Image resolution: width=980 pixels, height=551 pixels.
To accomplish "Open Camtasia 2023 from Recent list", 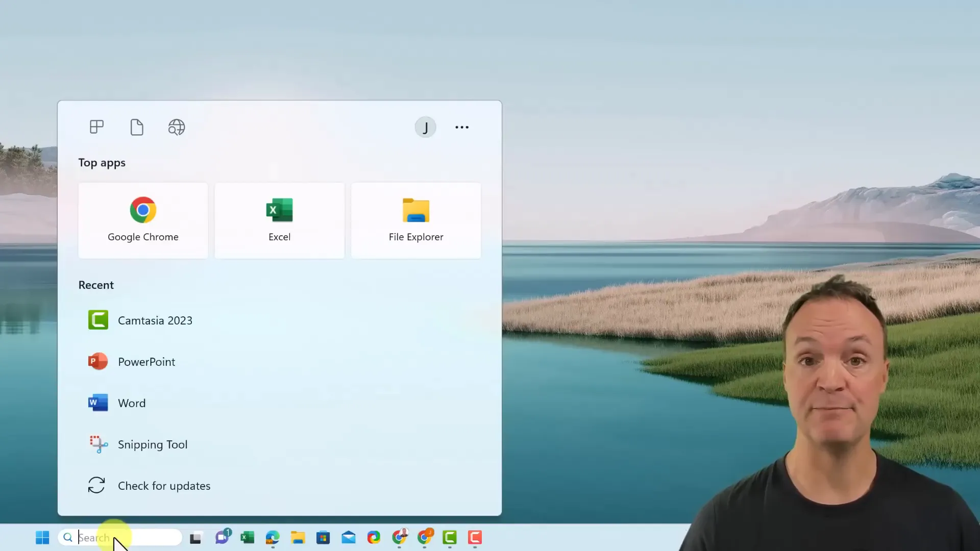I will coord(280,320).
